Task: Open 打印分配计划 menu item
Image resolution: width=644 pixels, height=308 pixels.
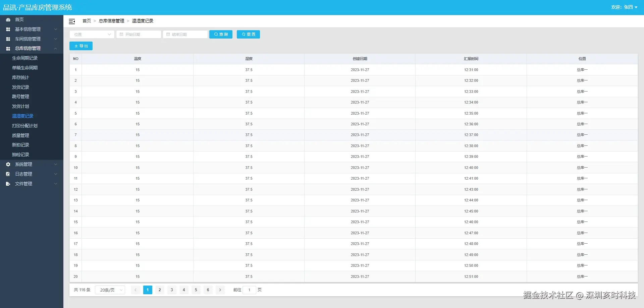Action: click(25, 126)
